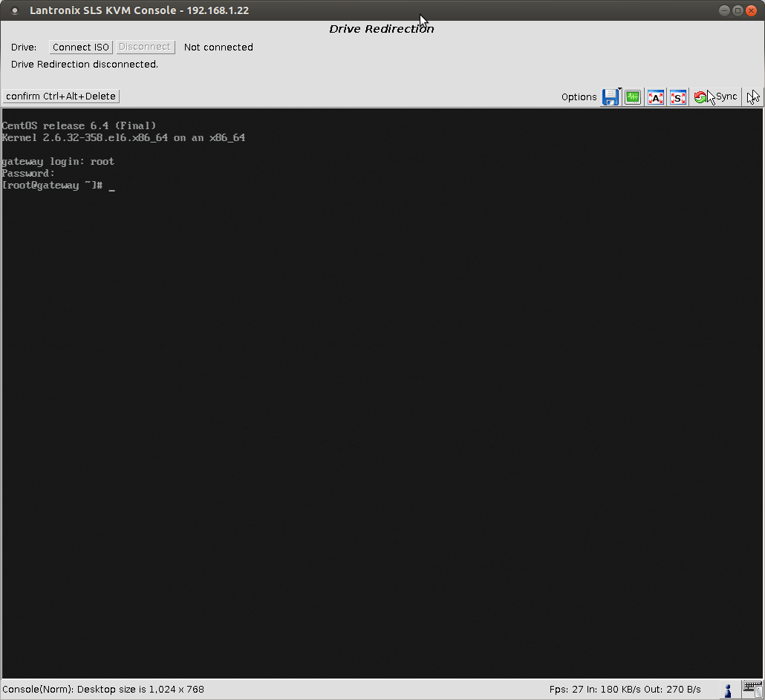Click inside the remote terminal console

[x=382, y=393]
